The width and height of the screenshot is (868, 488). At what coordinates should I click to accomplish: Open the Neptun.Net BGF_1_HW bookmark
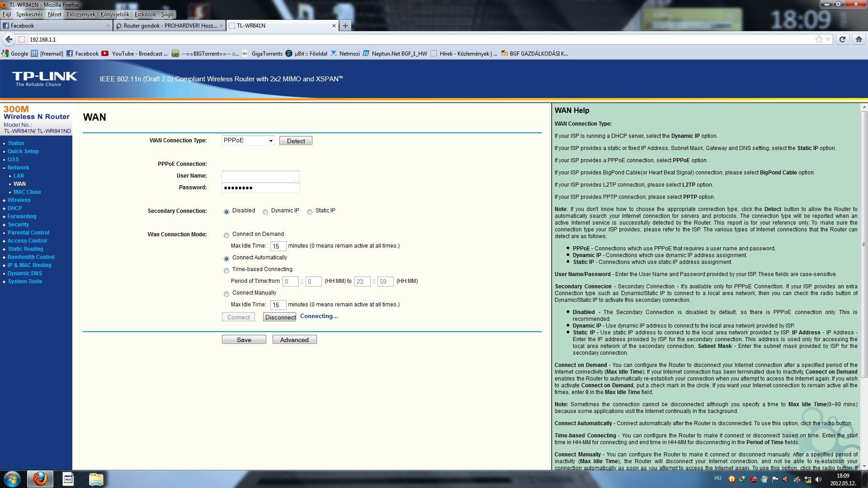[395, 53]
